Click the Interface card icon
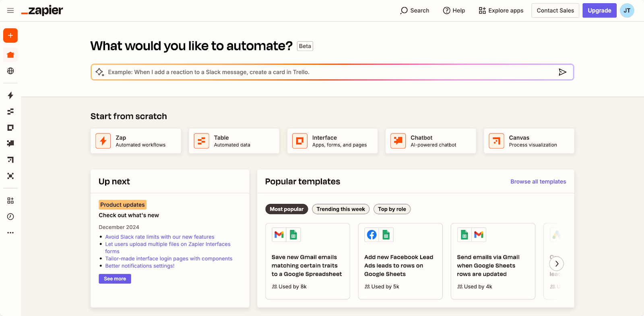 299,141
